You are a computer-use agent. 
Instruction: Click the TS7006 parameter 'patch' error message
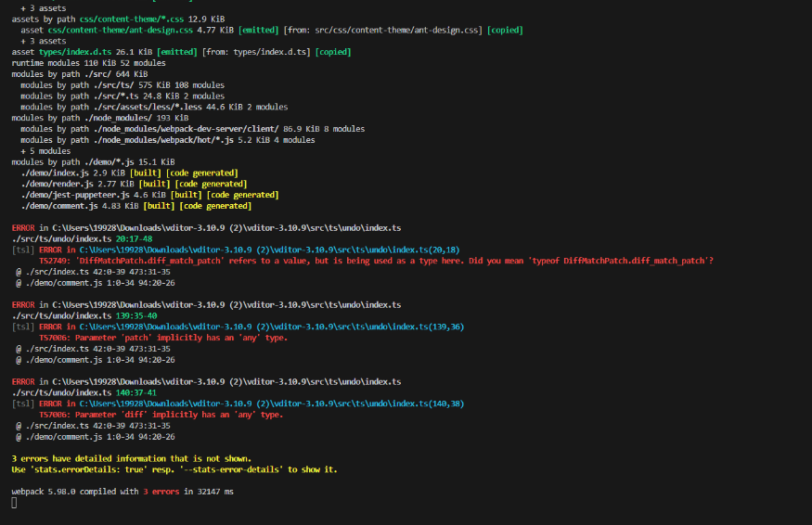(163, 338)
